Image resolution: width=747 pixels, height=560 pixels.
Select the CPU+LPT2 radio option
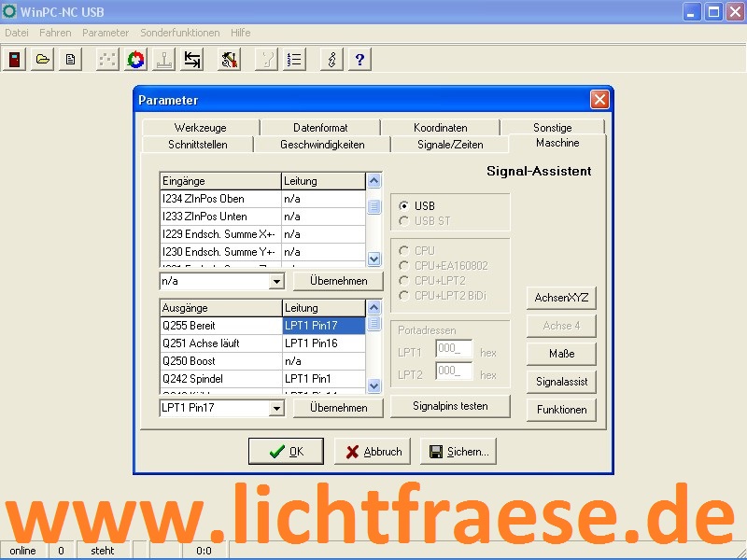click(x=404, y=281)
